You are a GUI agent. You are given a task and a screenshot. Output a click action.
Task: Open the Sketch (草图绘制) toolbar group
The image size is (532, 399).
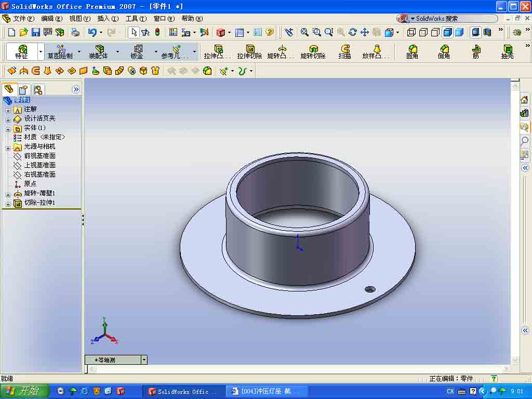60,52
